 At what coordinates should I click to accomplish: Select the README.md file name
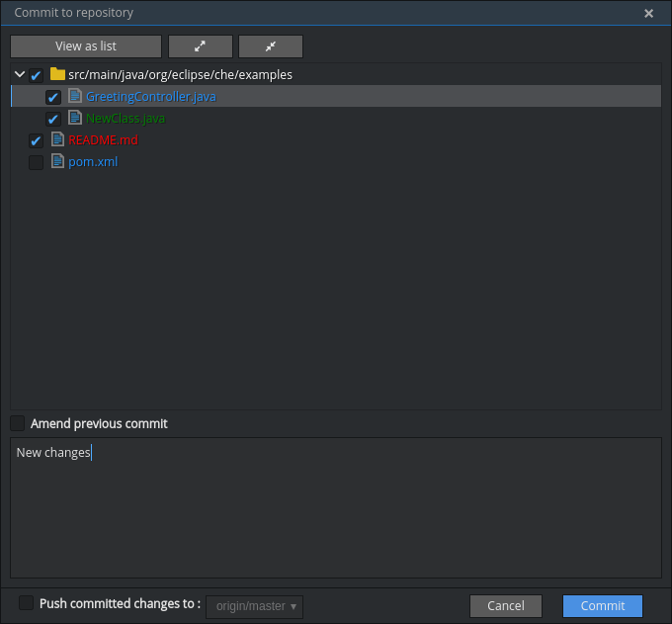[104, 140]
